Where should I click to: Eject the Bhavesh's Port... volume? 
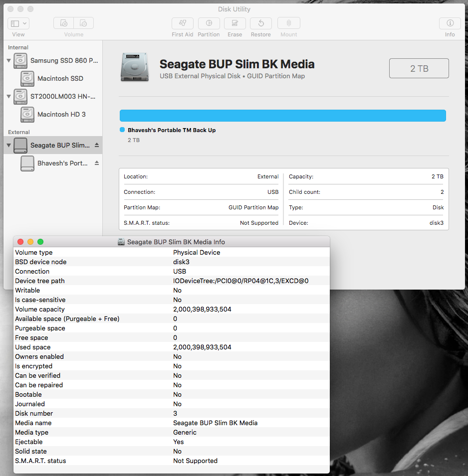click(x=97, y=163)
